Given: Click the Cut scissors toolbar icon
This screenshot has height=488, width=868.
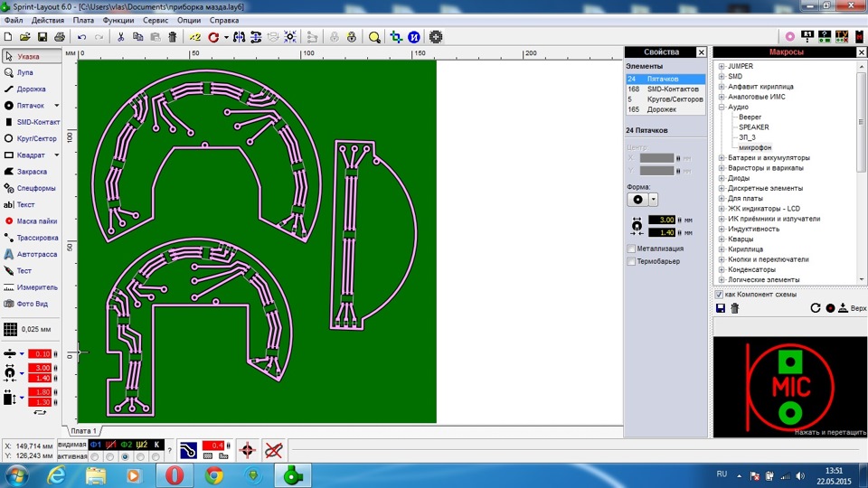Looking at the screenshot, I should [x=121, y=37].
